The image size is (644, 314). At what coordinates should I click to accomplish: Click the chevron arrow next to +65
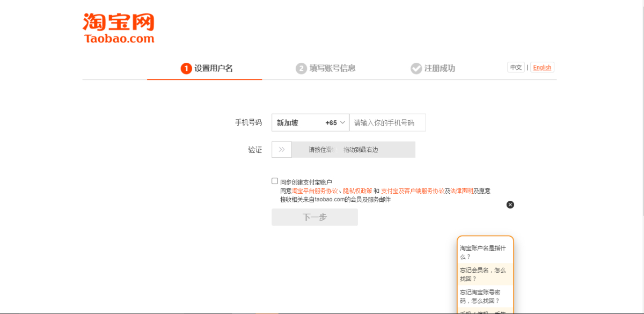click(342, 122)
